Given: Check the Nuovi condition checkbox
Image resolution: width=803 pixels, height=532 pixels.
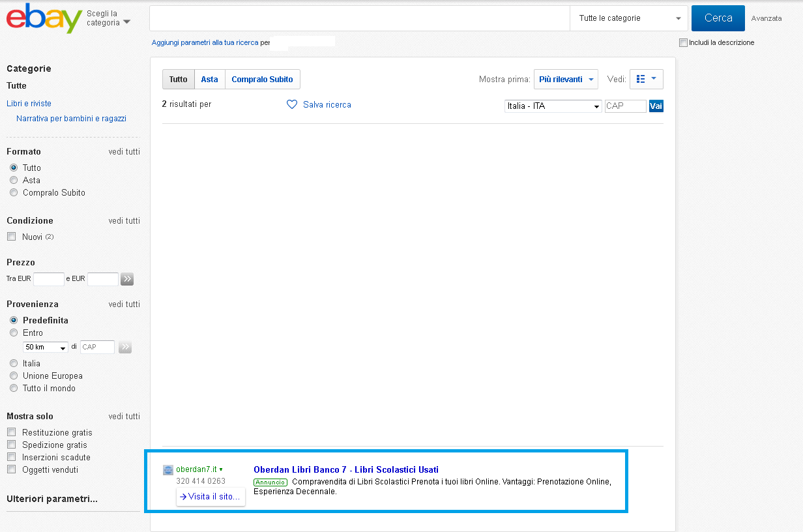Looking at the screenshot, I should 11,237.
